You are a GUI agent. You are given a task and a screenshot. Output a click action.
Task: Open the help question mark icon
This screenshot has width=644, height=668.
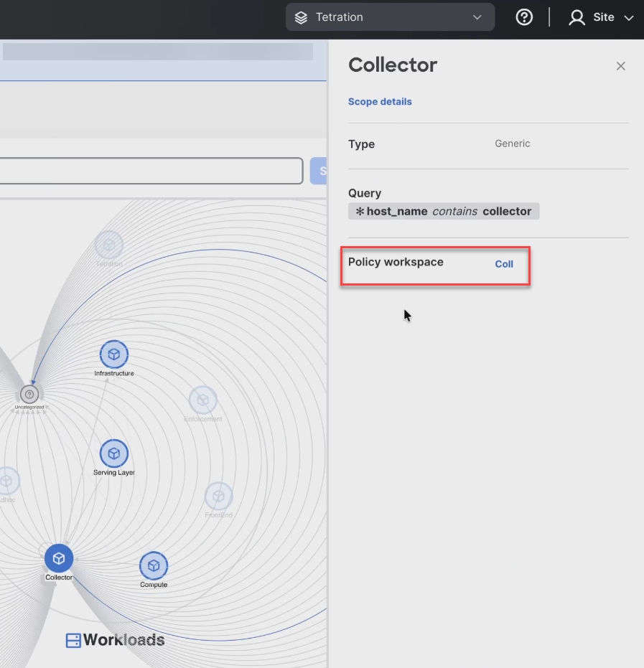(524, 17)
